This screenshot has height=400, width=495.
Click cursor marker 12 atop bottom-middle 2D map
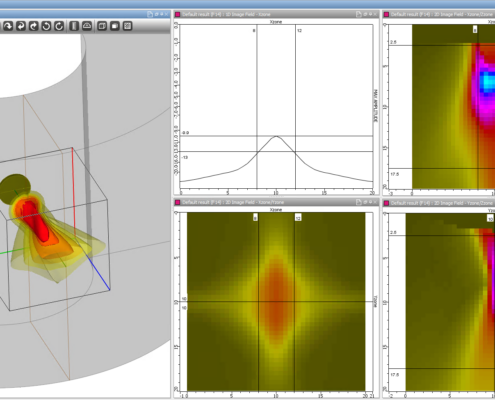[298, 218]
